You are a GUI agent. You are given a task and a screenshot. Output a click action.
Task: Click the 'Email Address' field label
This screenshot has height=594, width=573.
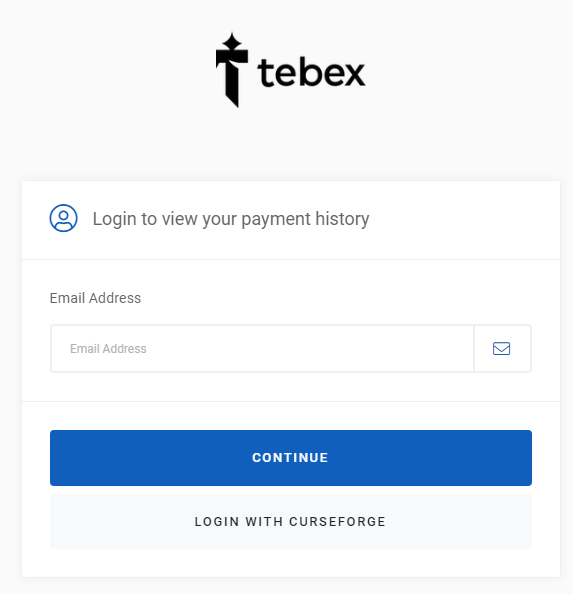95,298
